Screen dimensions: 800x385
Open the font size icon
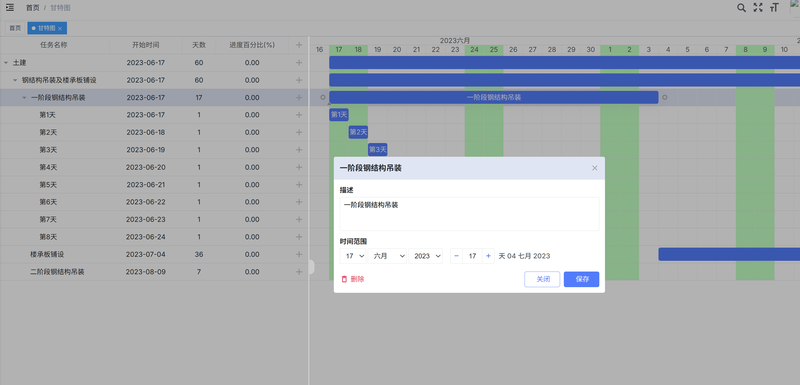pos(774,8)
